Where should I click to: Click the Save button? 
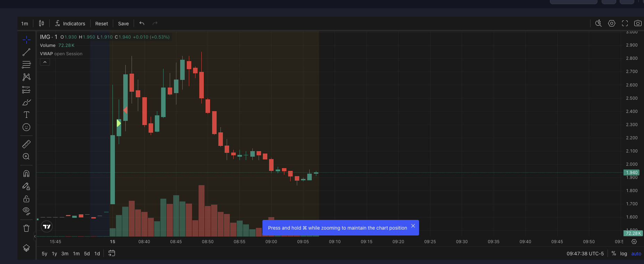tap(123, 24)
